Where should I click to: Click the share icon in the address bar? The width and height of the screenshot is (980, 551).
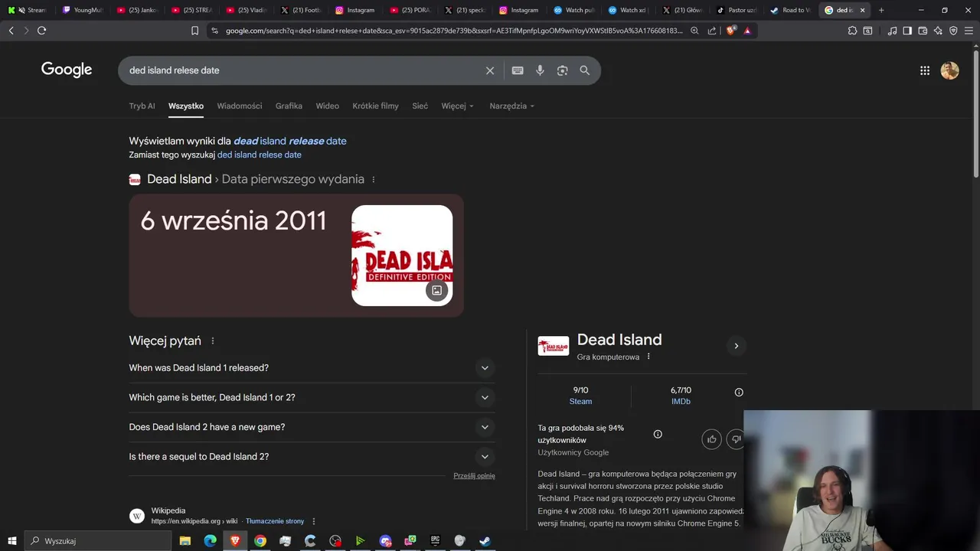coord(712,31)
